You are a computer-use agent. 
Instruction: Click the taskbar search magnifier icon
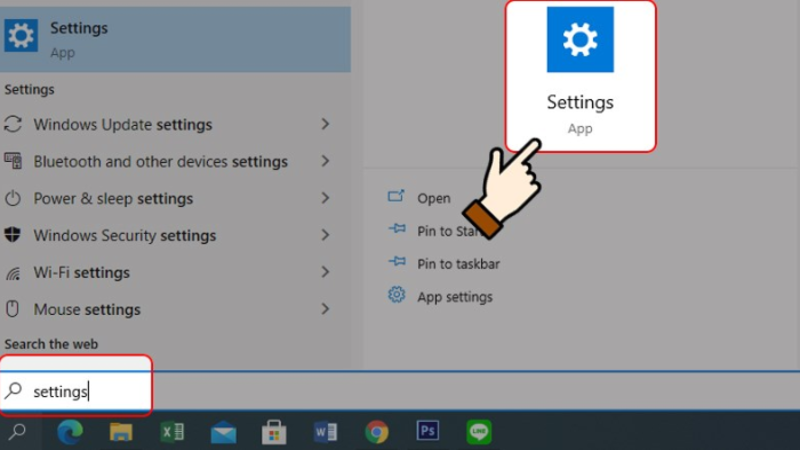[17, 432]
